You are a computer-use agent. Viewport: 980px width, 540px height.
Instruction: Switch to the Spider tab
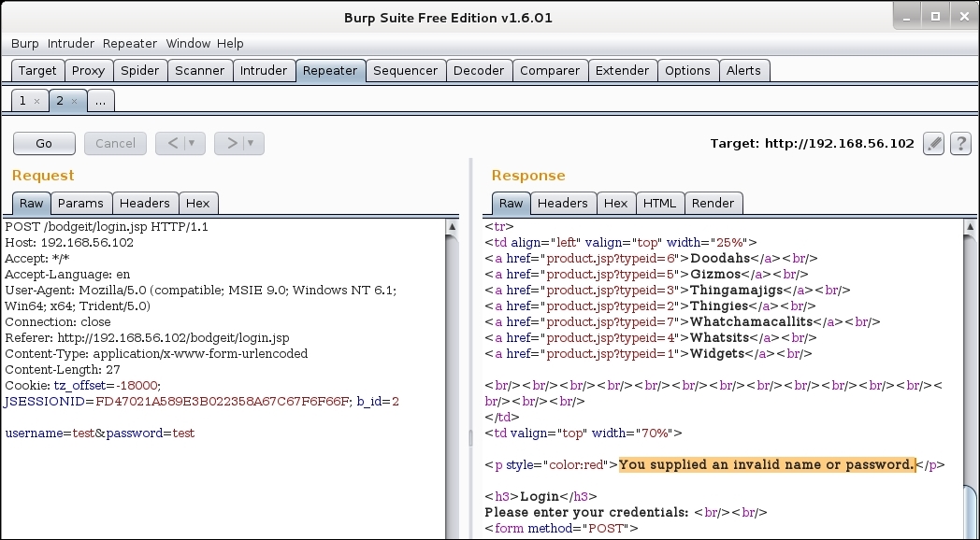click(x=140, y=71)
